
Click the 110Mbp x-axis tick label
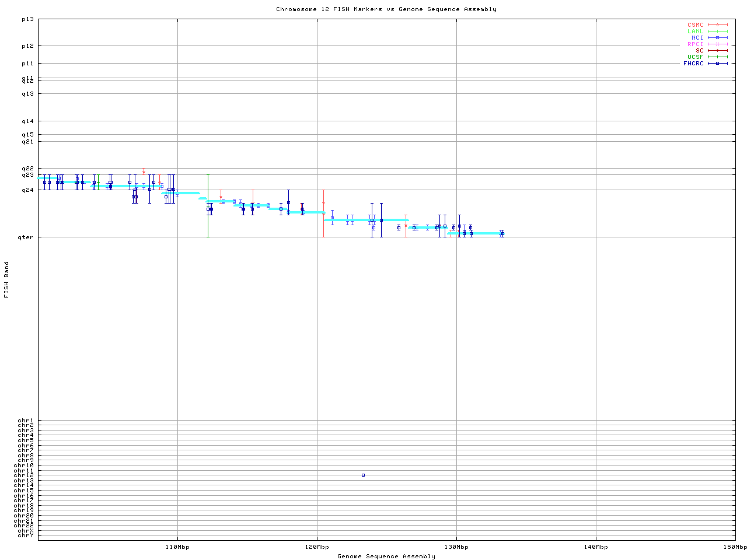[177, 547]
